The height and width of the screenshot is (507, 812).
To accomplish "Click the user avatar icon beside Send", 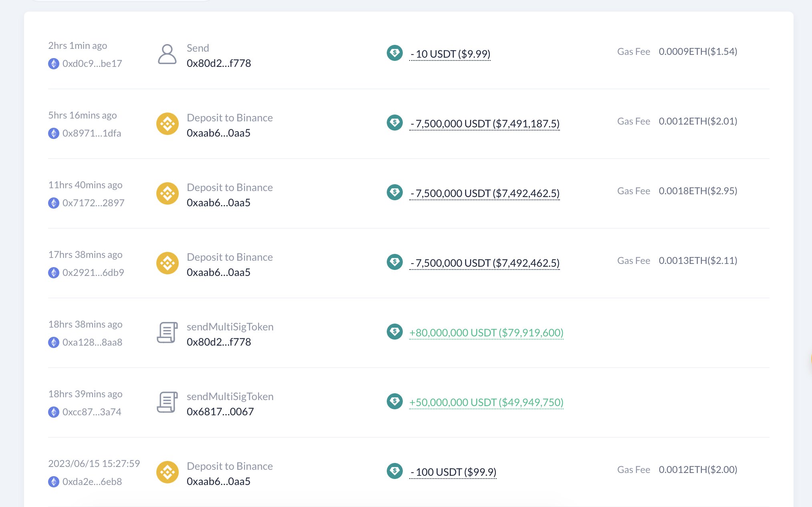I will pos(167,54).
